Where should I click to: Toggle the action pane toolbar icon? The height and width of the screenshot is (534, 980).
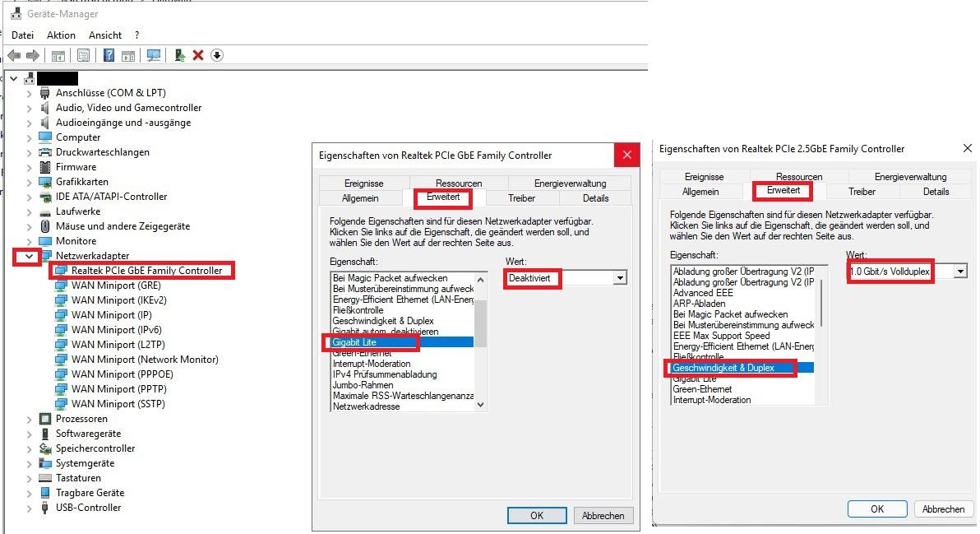click(128, 56)
